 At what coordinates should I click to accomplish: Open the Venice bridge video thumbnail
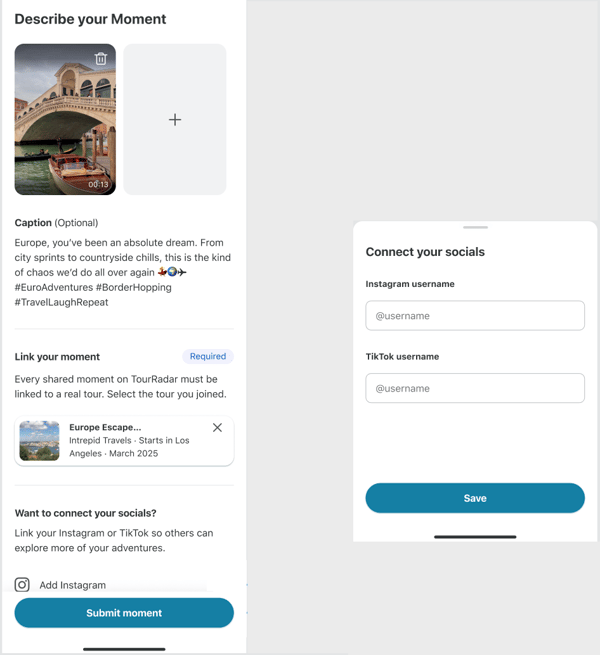[65, 119]
